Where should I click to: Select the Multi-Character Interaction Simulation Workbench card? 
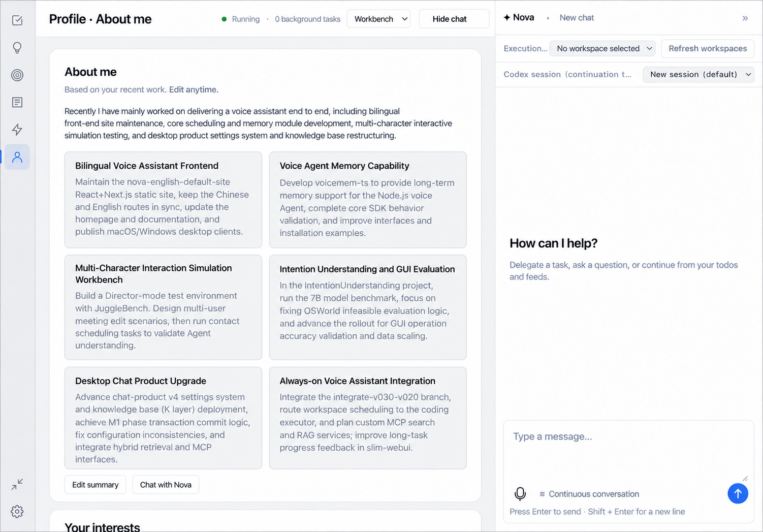[x=163, y=307]
